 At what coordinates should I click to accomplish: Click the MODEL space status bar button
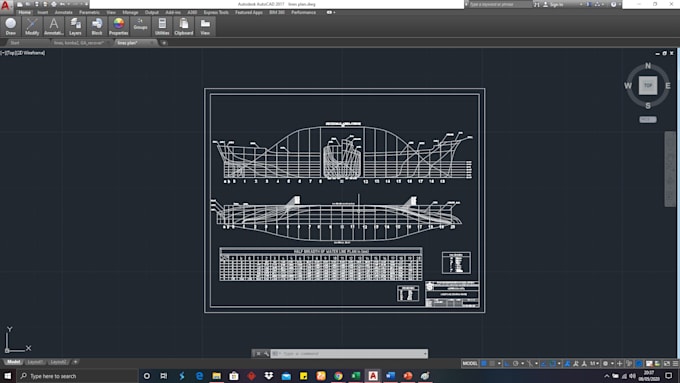[x=470, y=363]
